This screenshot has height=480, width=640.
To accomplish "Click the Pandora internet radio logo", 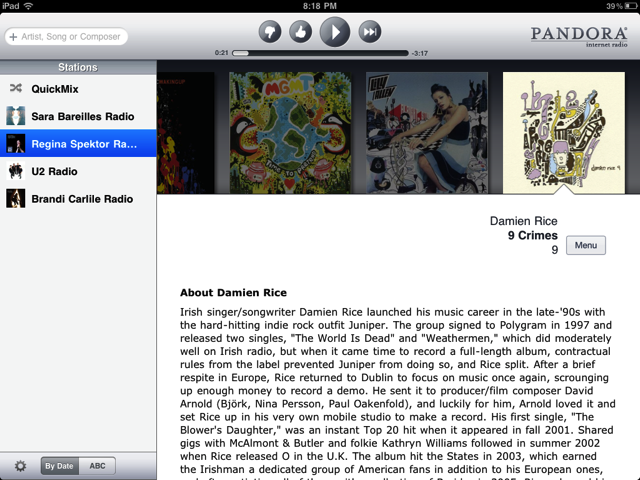I will pos(579,37).
